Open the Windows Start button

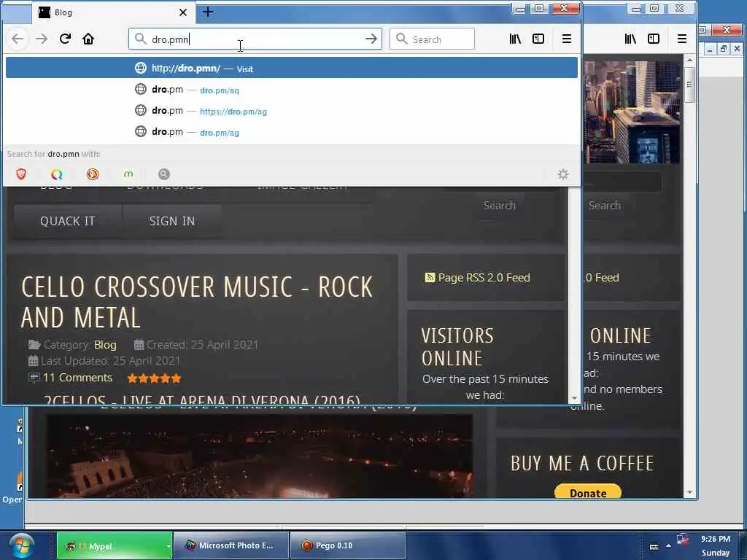pos(22,545)
